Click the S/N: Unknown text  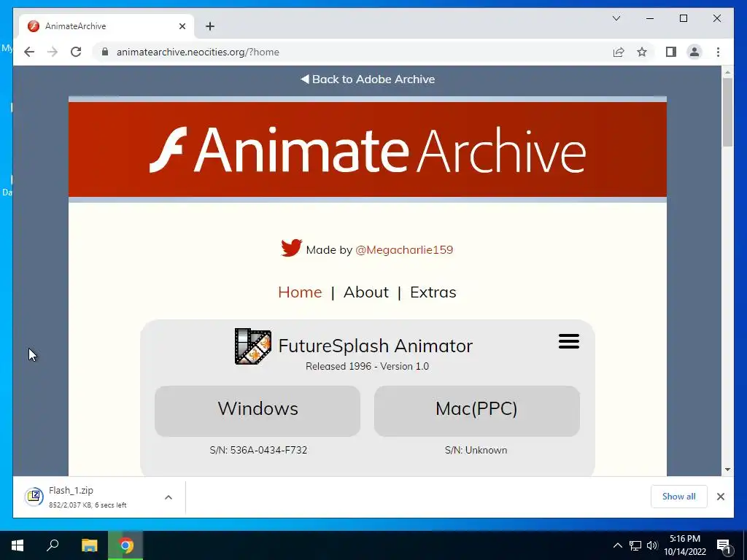click(x=476, y=450)
